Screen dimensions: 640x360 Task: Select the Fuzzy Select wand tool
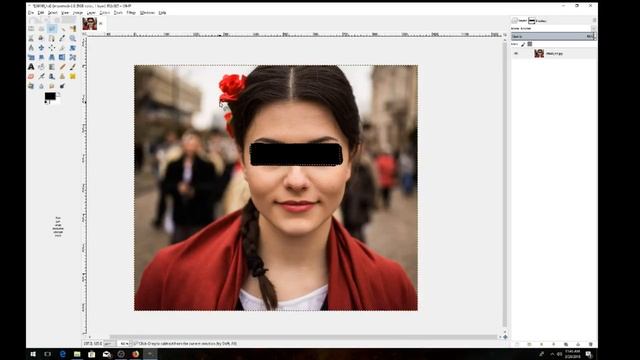[x=62, y=29]
